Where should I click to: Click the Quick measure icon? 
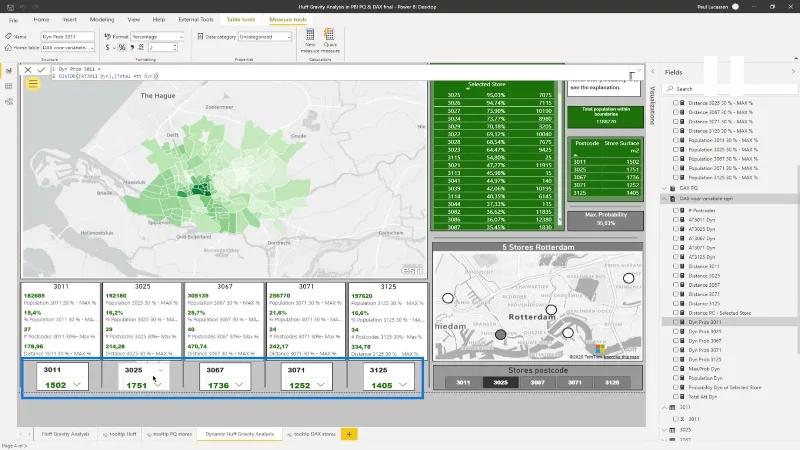point(330,40)
